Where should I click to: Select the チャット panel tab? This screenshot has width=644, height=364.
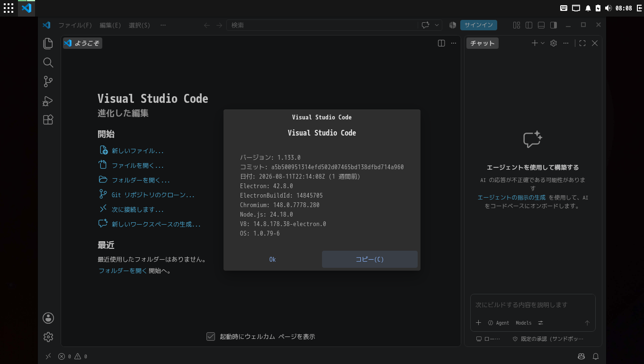click(x=482, y=43)
